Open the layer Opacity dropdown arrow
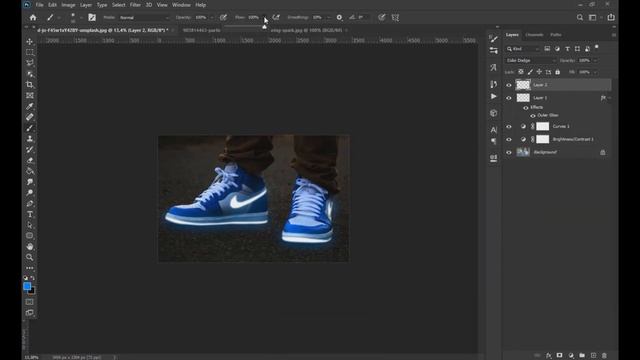The height and width of the screenshot is (360, 640). pyautogui.click(x=596, y=60)
